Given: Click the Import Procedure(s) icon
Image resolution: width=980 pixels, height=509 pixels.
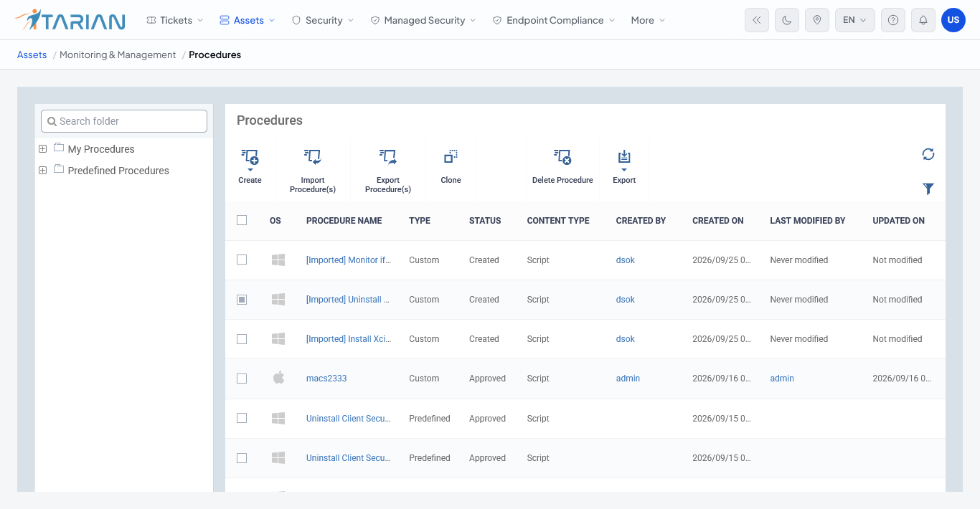Looking at the screenshot, I should (312, 156).
